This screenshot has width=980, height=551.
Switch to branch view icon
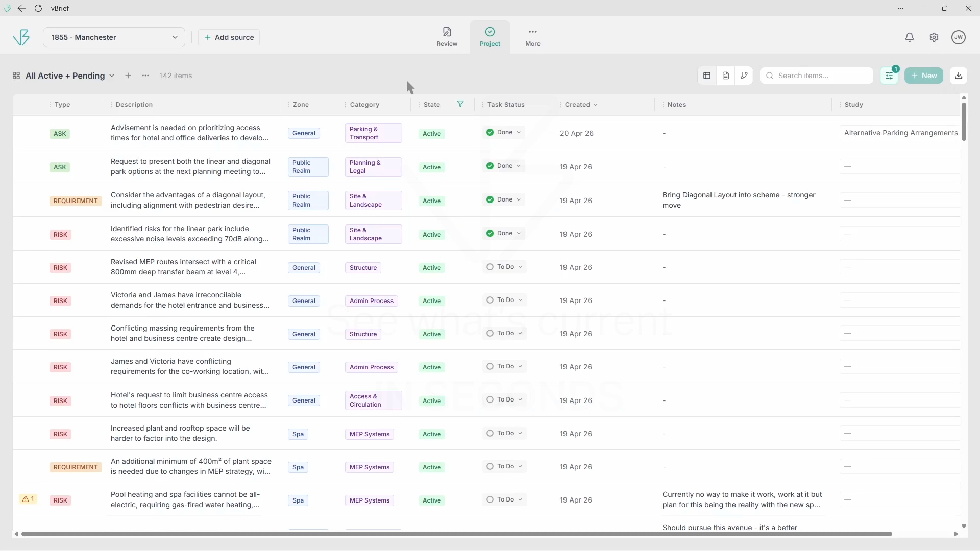tap(744, 76)
